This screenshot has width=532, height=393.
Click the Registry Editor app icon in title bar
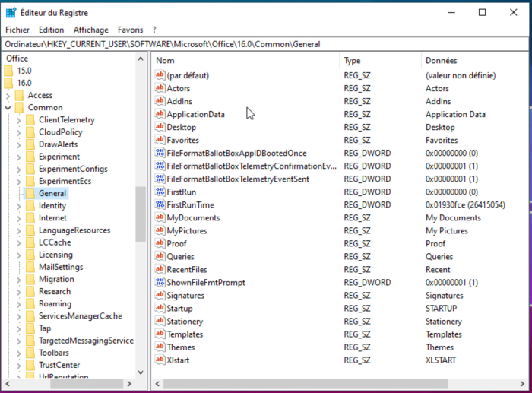click(11, 13)
